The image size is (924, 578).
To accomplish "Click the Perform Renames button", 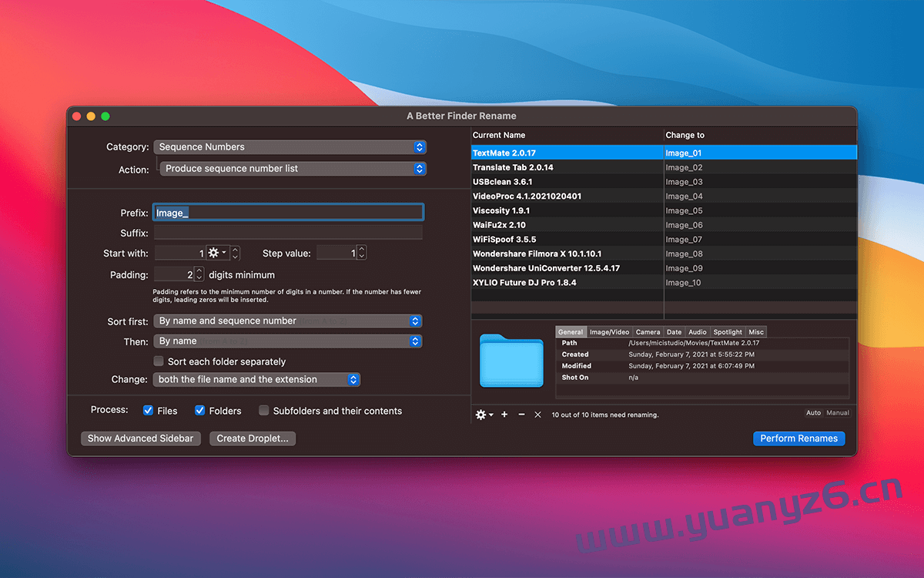I will (x=798, y=439).
